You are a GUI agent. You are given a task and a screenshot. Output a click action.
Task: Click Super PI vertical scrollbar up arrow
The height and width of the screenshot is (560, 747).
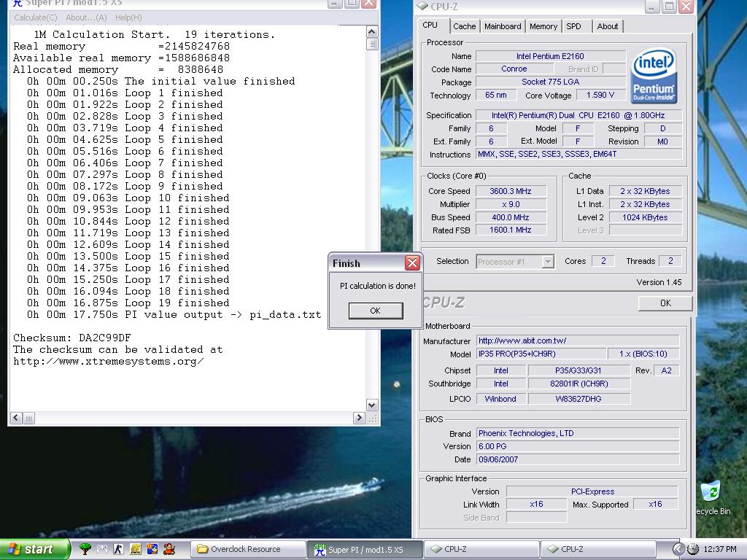click(372, 32)
